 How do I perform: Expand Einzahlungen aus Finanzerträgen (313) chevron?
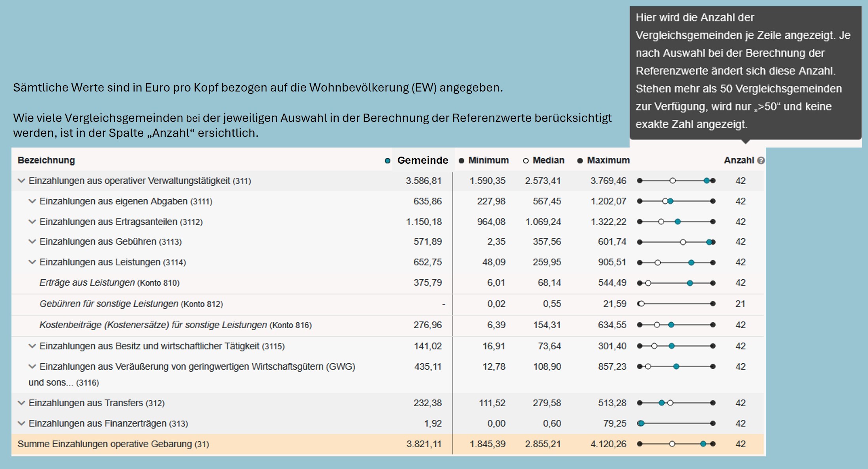coord(21,424)
